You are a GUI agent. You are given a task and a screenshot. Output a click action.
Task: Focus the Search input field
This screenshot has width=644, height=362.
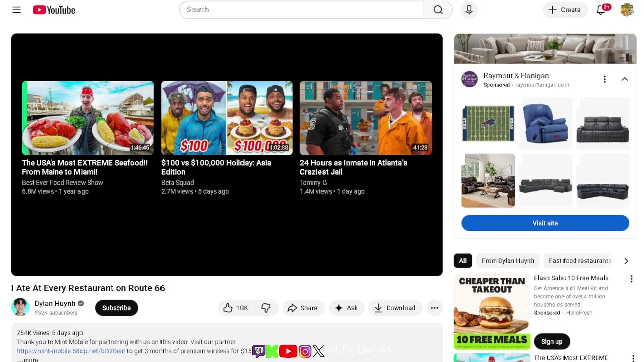click(x=301, y=10)
